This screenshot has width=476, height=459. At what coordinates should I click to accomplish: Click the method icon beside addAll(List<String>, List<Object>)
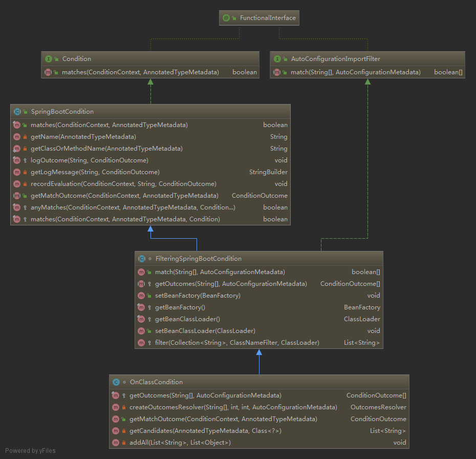click(x=116, y=443)
